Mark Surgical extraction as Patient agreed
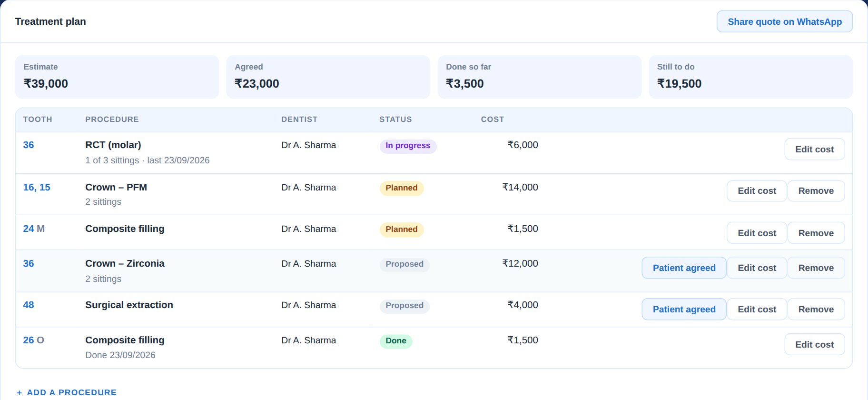This screenshot has width=868, height=400. point(684,309)
